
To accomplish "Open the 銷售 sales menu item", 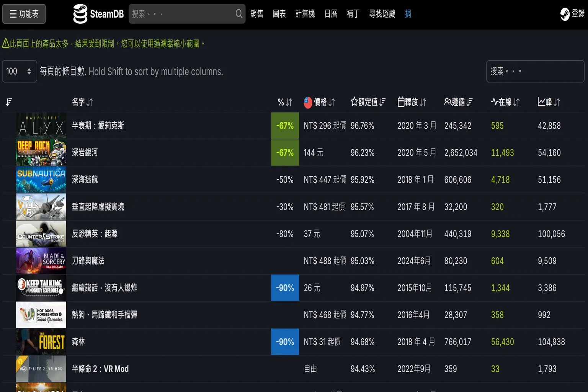I will click(x=256, y=14).
